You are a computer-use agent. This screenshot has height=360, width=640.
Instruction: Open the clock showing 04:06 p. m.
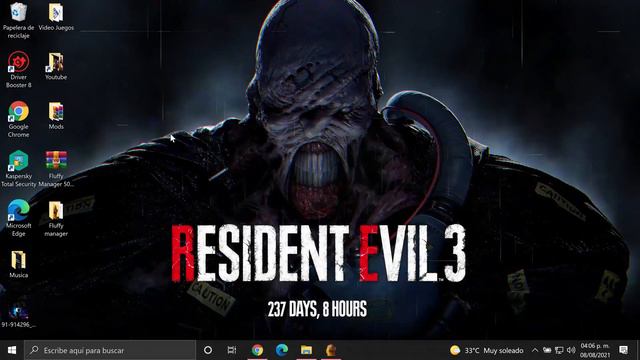click(595, 350)
